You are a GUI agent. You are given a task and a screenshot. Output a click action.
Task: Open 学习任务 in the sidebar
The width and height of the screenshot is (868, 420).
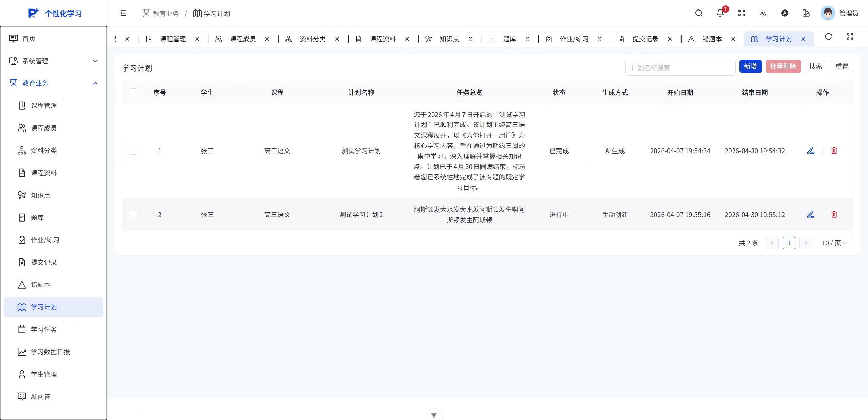point(44,329)
